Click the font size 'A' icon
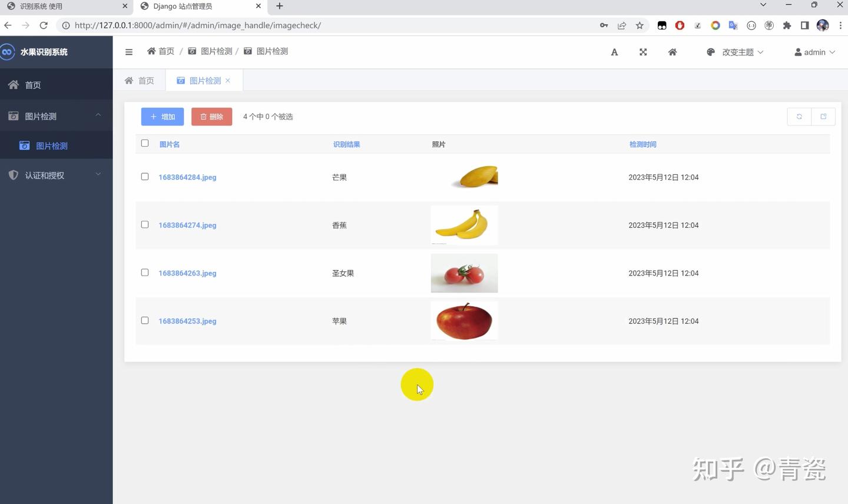The width and height of the screenshot is (848, 504). coord(614,52)
